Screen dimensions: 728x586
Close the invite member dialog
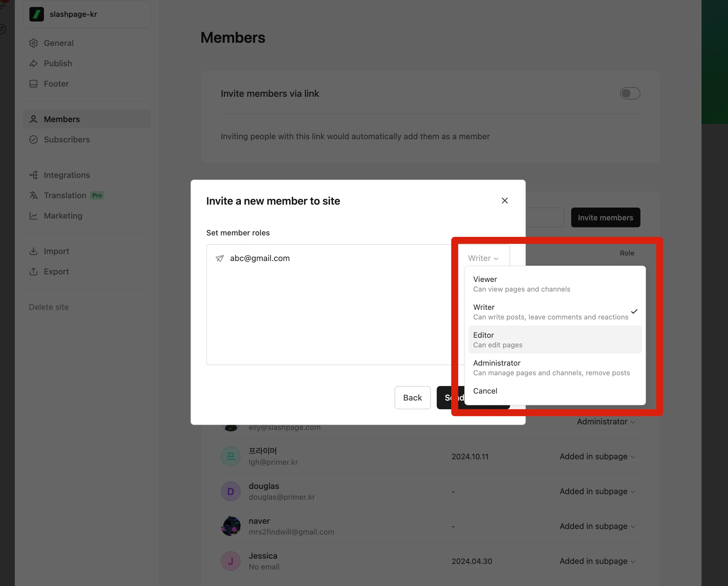(x=504, y=201)
